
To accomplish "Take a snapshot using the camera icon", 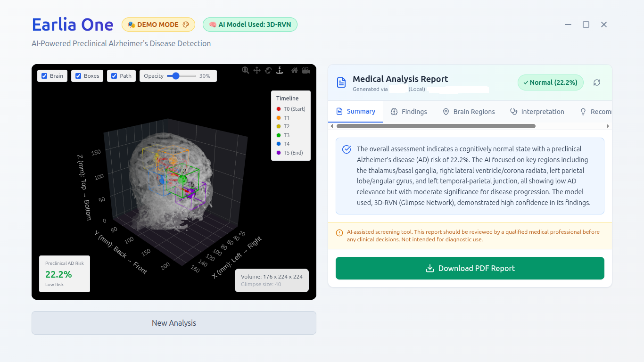I will click(305, 70).
